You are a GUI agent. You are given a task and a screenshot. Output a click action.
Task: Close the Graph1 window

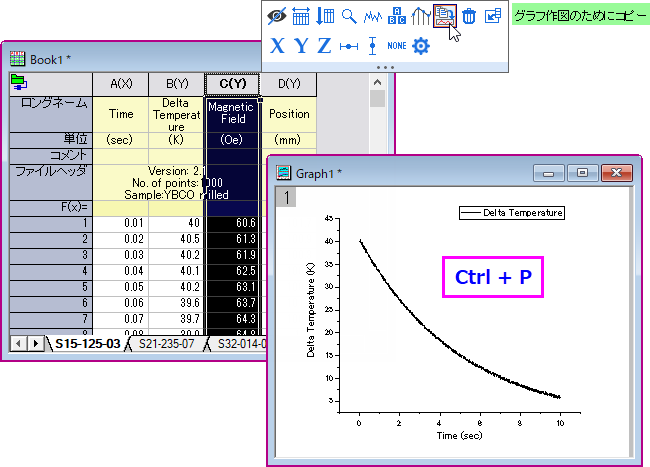tap(616, 173)
